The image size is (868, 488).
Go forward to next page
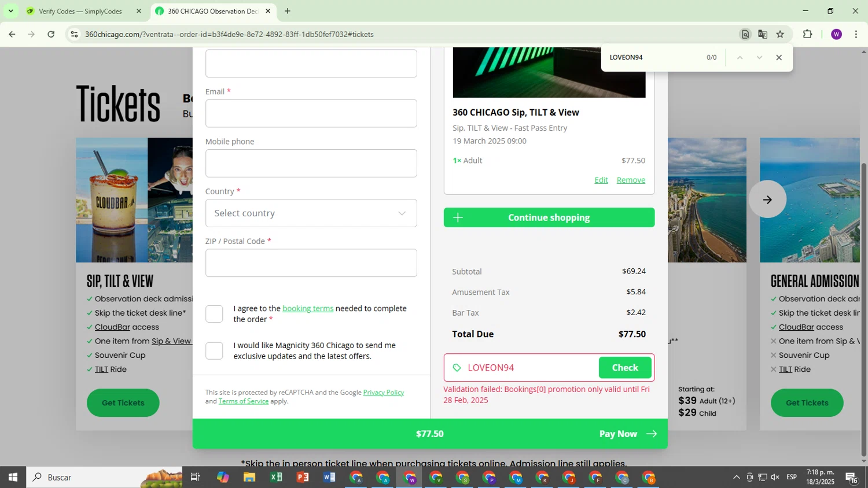31,34
